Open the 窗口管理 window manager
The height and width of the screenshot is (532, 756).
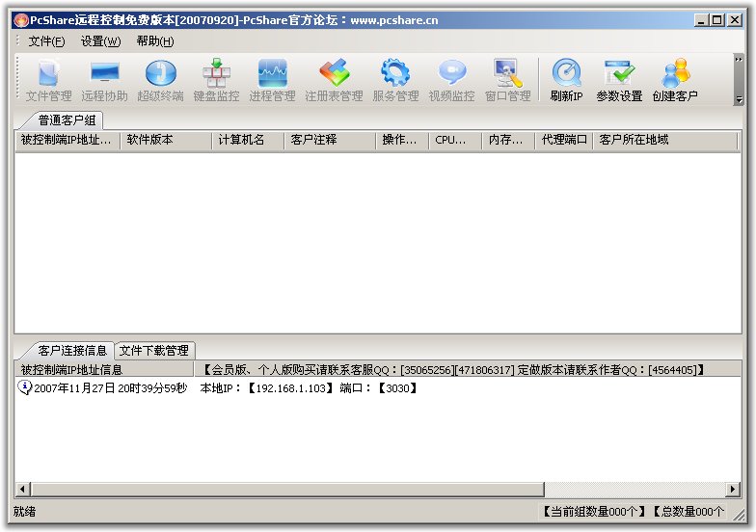click(x=507, y=80)
